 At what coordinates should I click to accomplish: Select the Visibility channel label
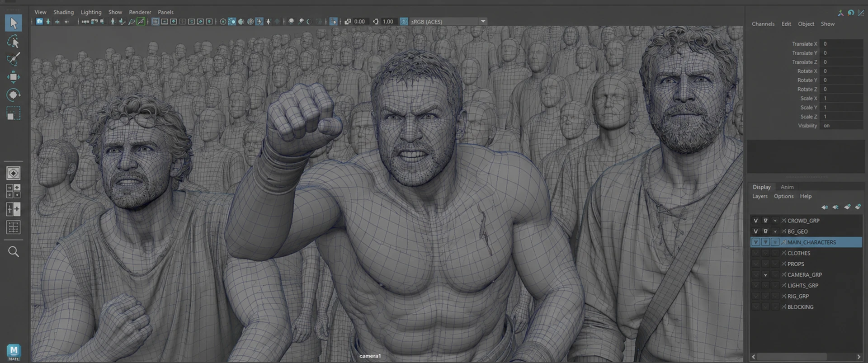[807, 126]
